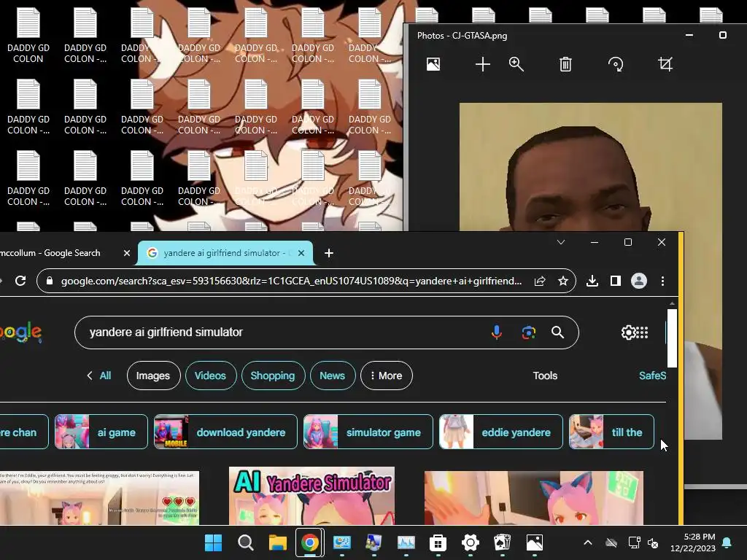
Task: Open Google quick settings gear
Action: tap(628, 332)
